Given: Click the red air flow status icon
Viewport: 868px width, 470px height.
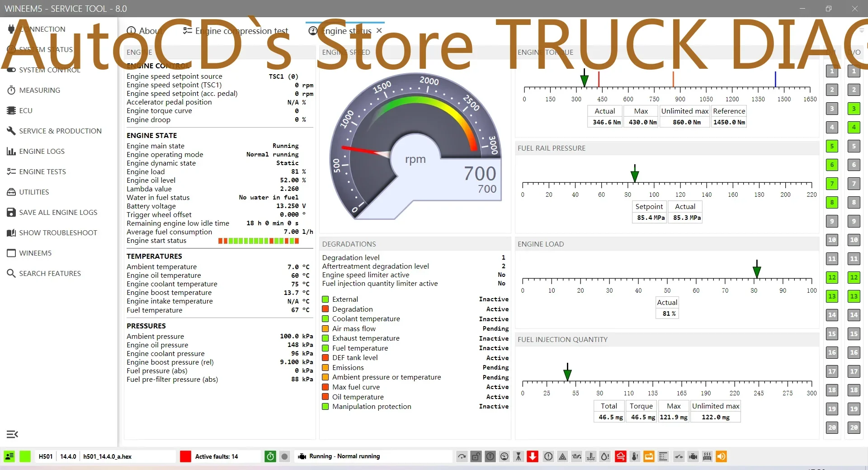Looking at the screenshot, I should tap(620, 456).
